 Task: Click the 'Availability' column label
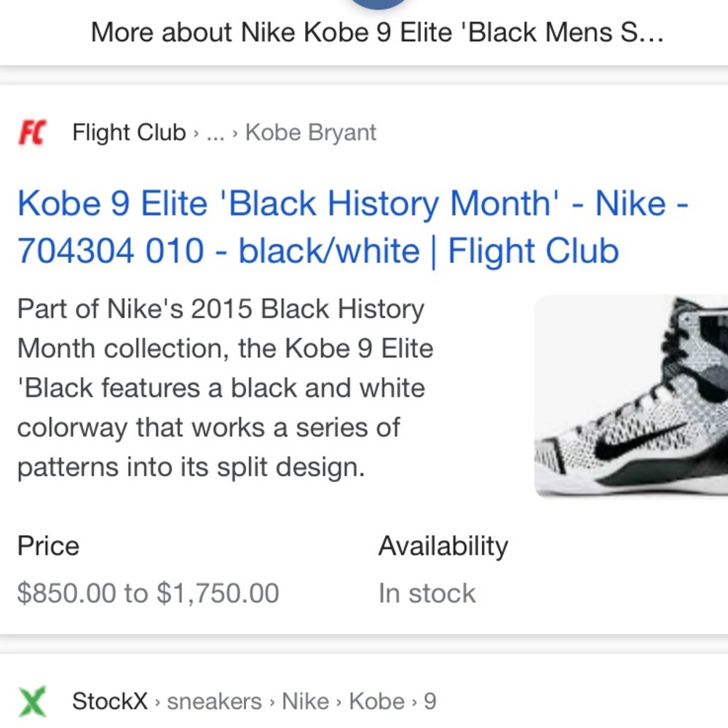[x=442, y=546]
